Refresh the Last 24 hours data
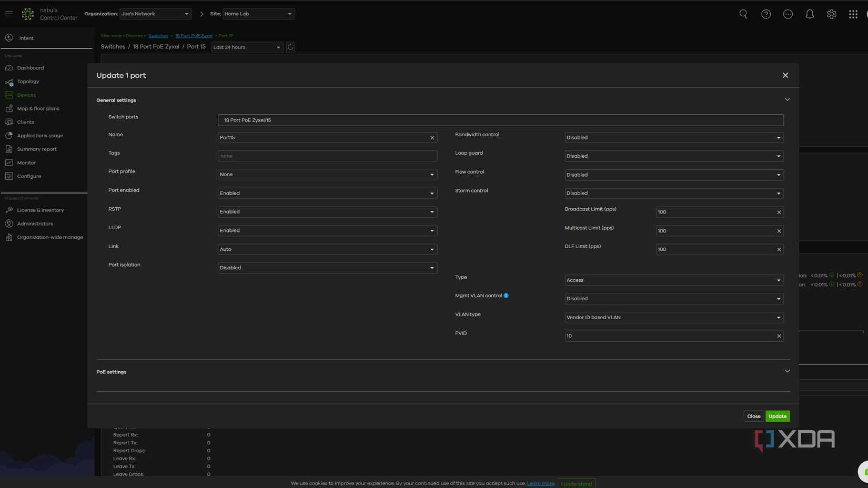Viewport: 868px width, 488px height. (290, 47)
